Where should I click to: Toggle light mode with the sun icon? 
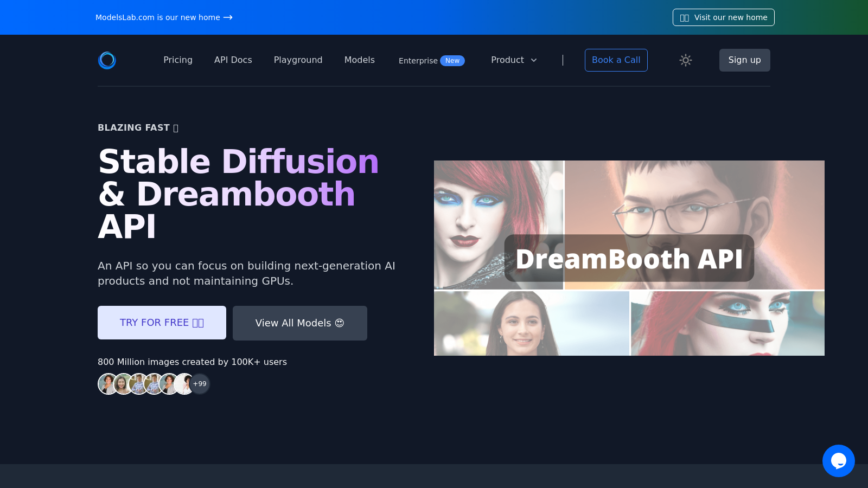click(x=685, y=60)
